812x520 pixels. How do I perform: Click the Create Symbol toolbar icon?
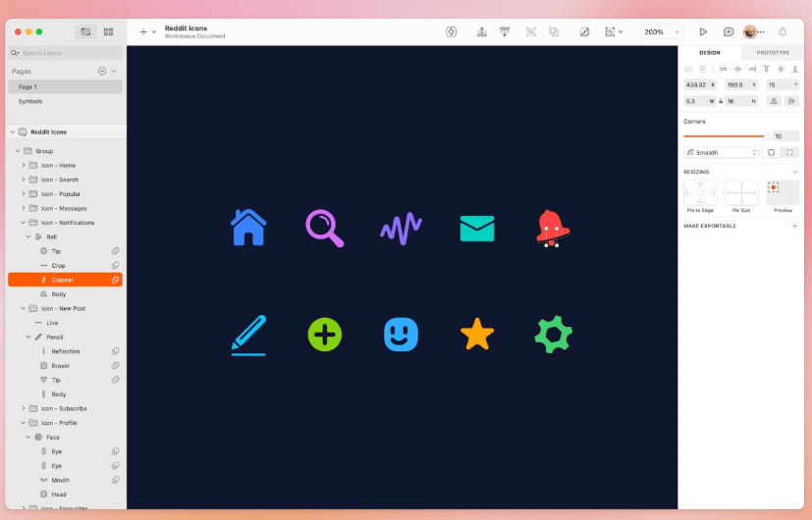tap(451, 32)
